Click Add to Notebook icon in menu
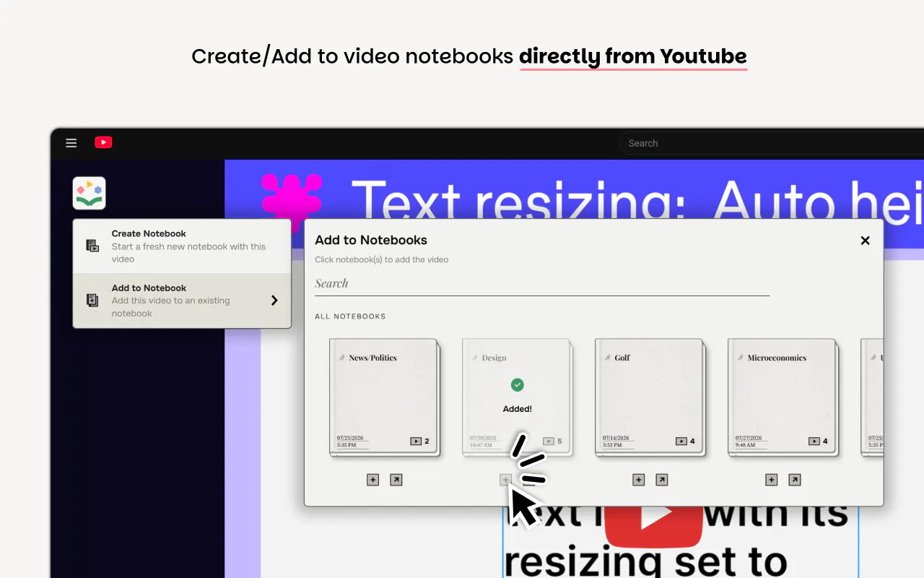 (92, 301)
